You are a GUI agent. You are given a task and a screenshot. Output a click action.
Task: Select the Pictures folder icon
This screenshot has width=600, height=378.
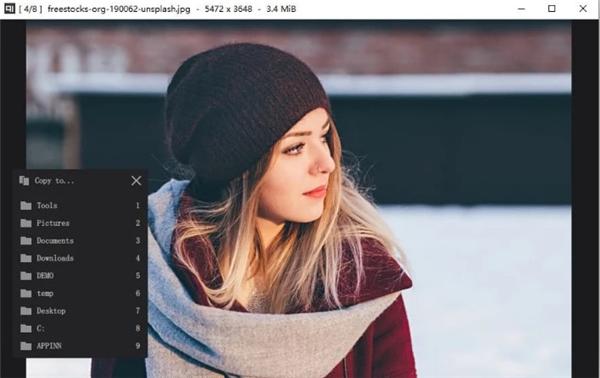pyautogui.click(x=26, y=223)
